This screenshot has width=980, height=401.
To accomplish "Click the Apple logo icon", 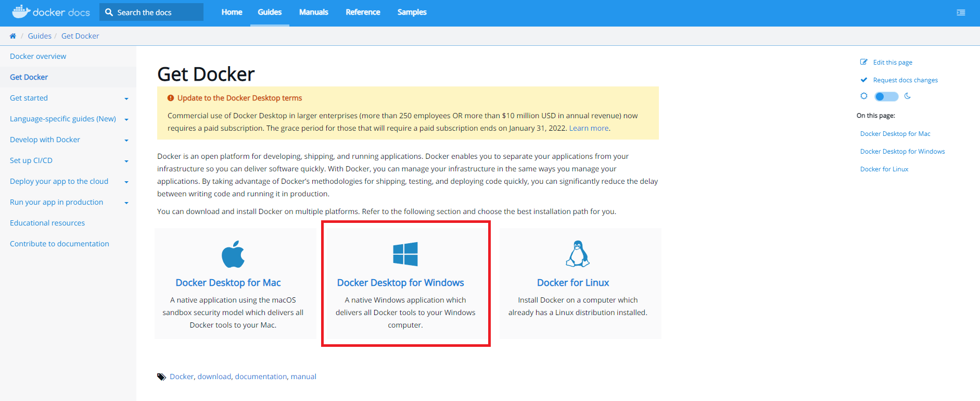I will click(x=233, y=254).
